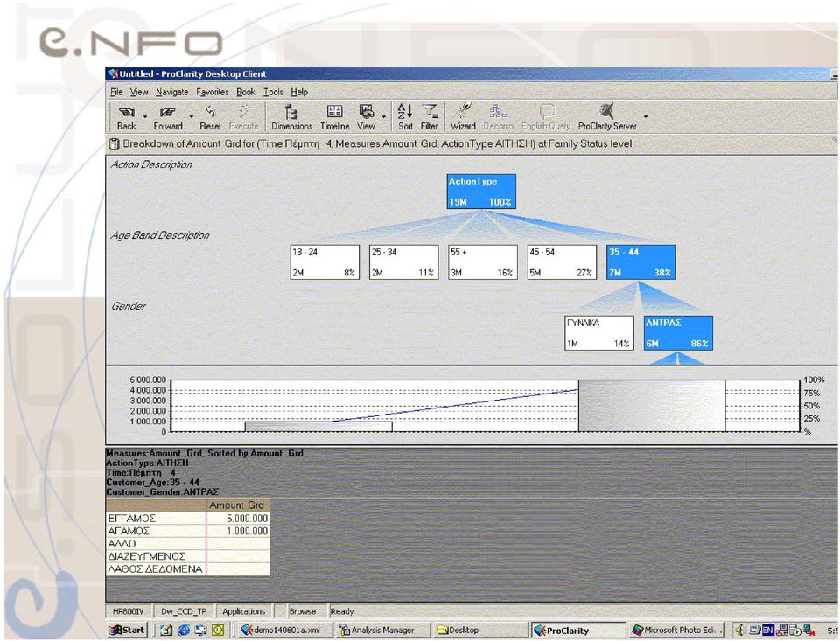Viewport: 840px width, 641px height.
Task: Select the ΑΛΛΟ row label
Action: 156,544
